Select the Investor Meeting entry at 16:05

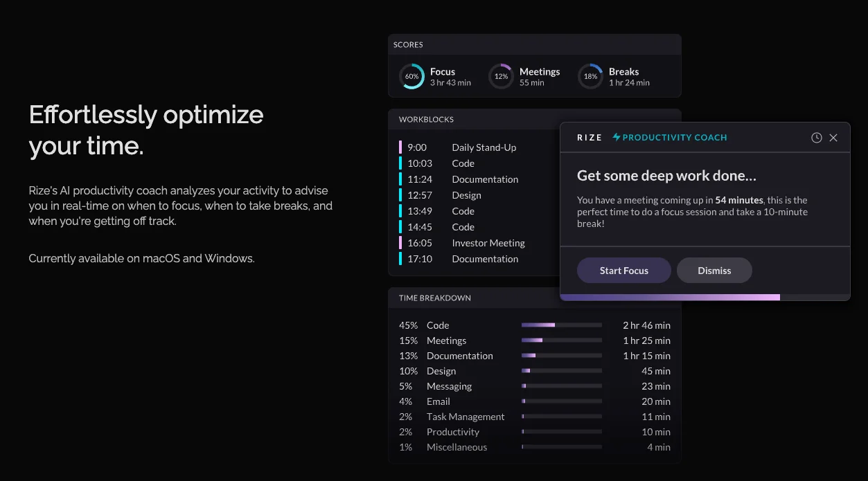tap(488, 243)
